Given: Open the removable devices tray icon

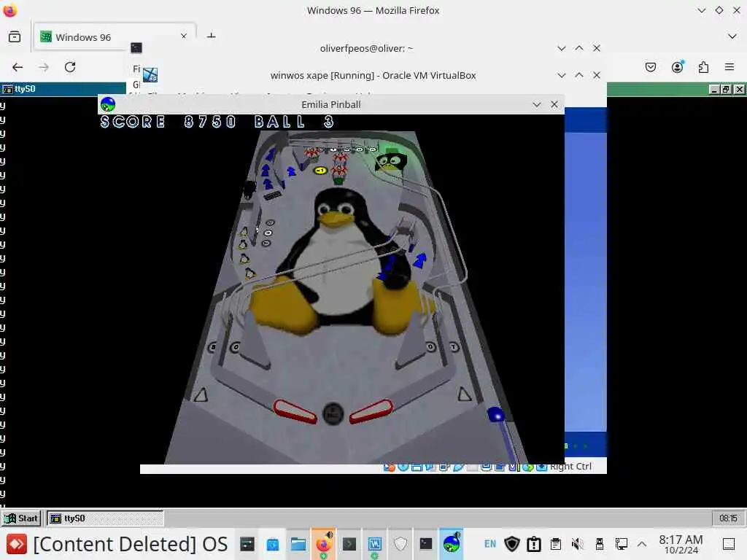Looking at the screenshot, I should click(x=600, y=544).
